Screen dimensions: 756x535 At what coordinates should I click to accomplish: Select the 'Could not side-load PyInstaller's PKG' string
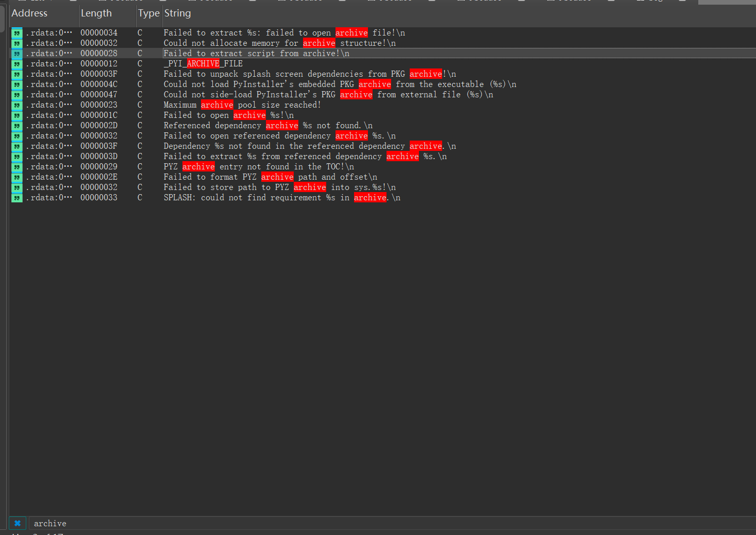pyautogui.click(x=328, y=95)
